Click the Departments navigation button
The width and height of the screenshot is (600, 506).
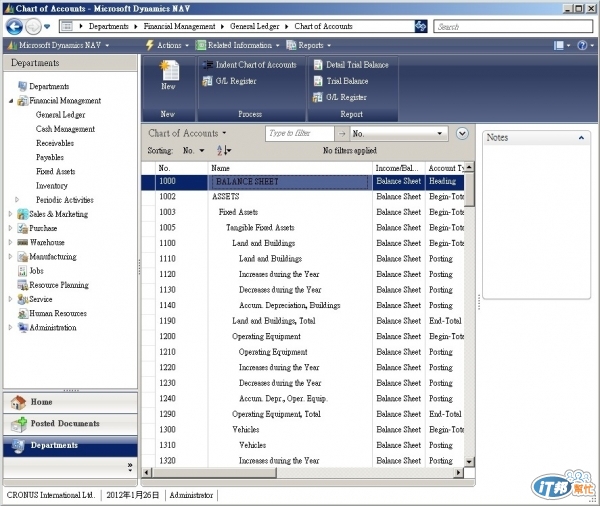[70, 446]
